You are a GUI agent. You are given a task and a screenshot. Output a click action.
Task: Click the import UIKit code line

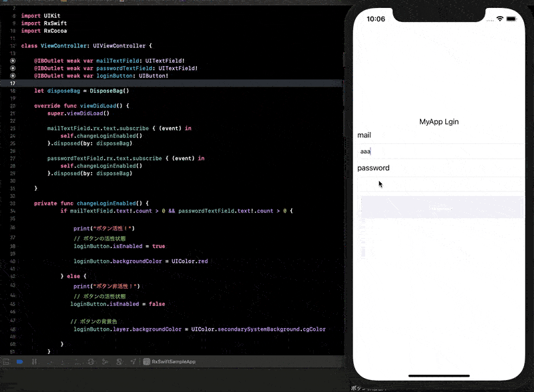click(x=41, y=15)
